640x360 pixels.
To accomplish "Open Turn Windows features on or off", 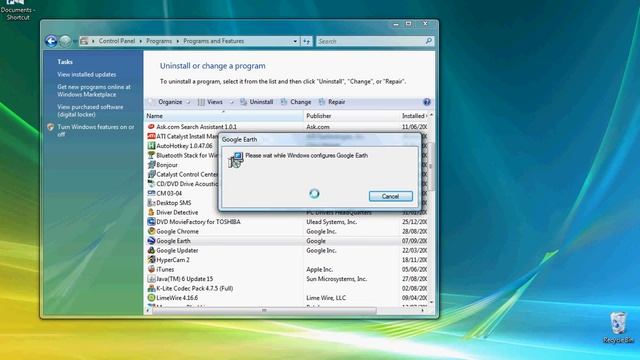I will pyautogui.click(x=96, y=131).
